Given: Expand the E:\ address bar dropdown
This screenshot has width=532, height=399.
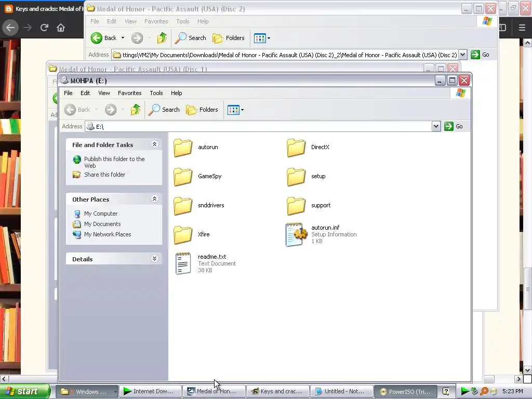Looking at the screenshot, I should (x=436, y=126).
